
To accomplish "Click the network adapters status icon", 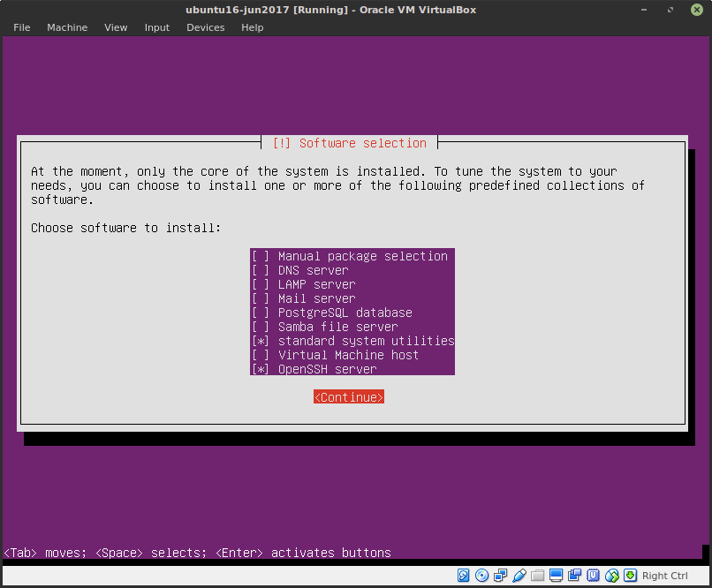I will (500, 575).
